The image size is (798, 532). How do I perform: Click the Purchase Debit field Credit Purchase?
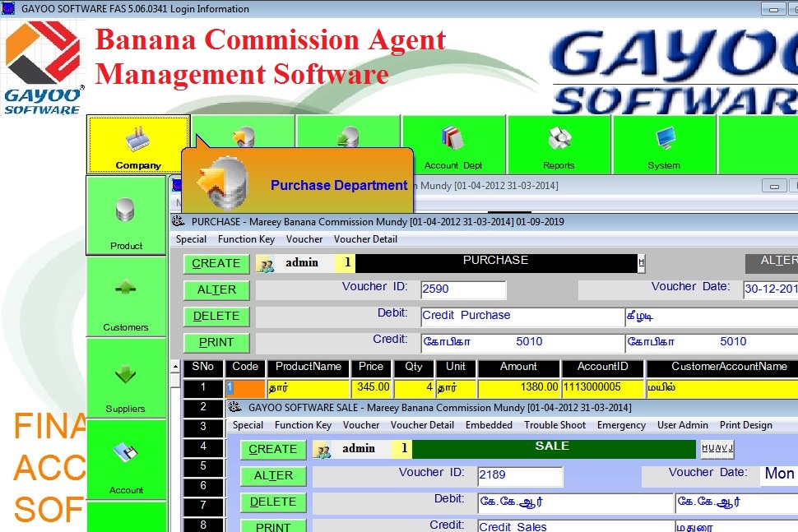[x=522, y=316]
